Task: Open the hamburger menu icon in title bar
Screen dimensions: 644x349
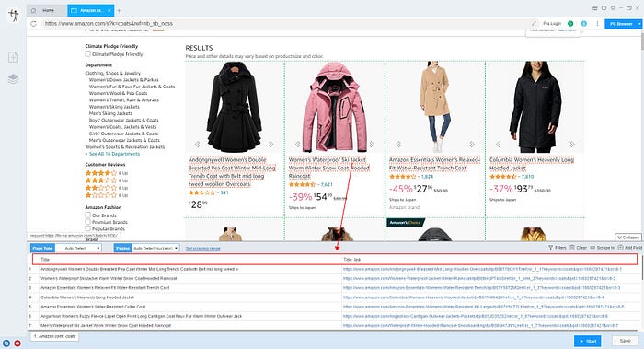Action: coord(594,7)
